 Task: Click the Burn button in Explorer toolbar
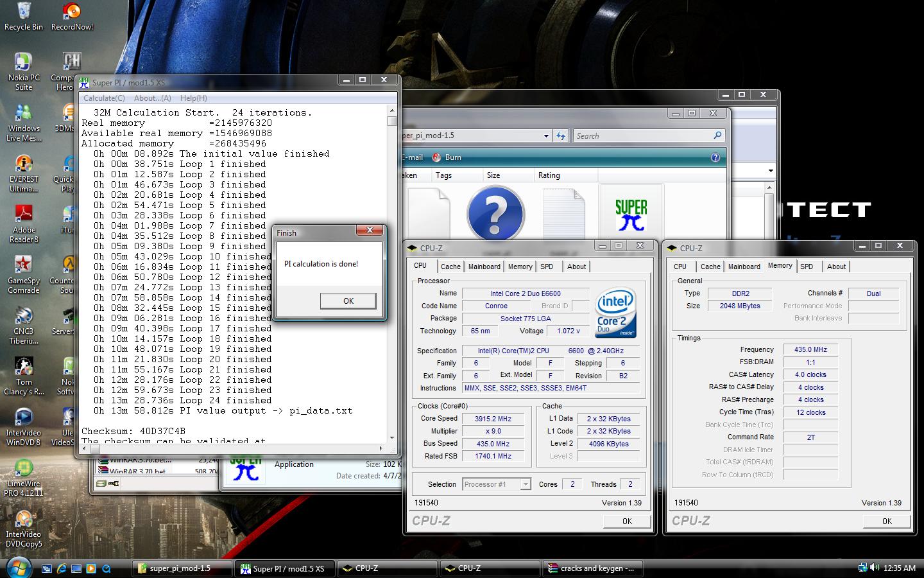point(447,157)
